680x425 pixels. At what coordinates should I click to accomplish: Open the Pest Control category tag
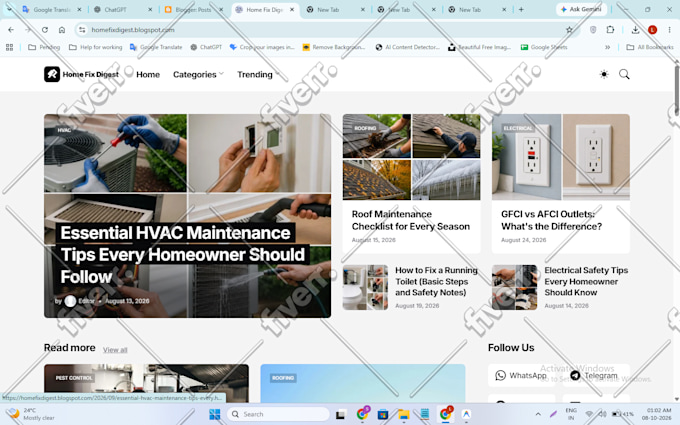pyautogui.click(x=74, y=378)
